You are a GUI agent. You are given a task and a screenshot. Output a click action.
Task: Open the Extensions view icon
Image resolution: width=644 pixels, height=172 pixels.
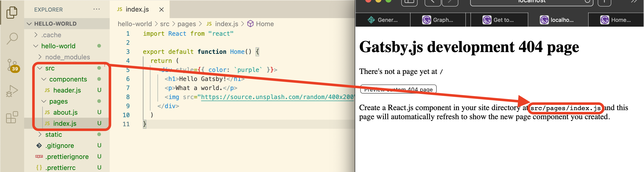coord(12,117)
